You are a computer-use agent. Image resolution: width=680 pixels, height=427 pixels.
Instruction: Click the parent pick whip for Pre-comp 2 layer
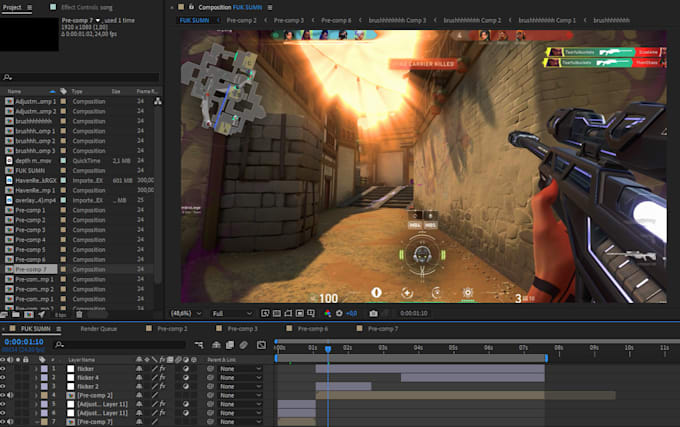point(210,395)
